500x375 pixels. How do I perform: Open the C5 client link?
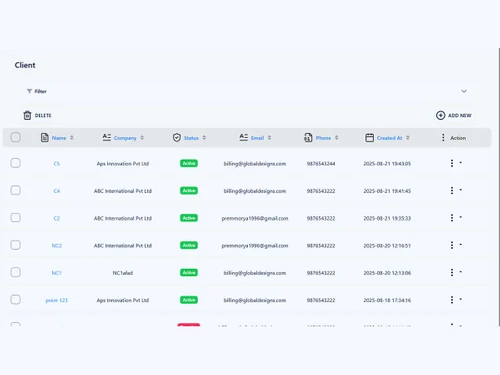pos(57,164)
